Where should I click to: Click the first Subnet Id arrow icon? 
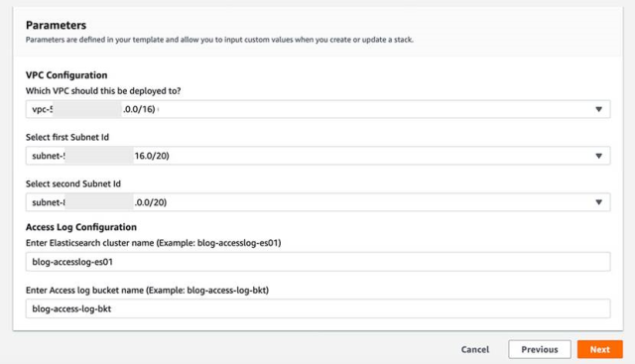pyautogui.click(x=598, y=156)
